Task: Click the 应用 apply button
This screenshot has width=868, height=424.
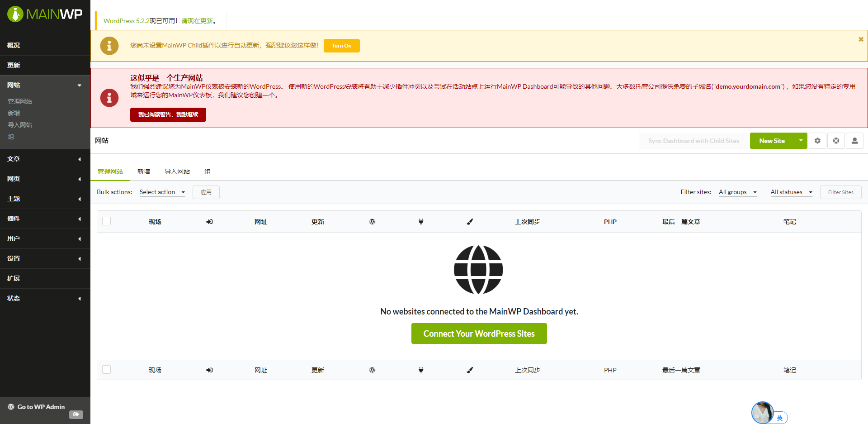Action: [x=206, y=192]
